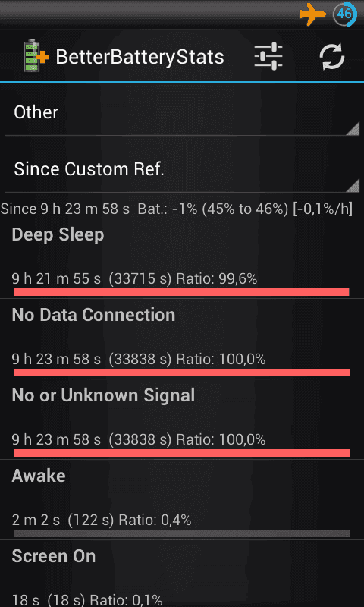
Task: Tap the BetterBatteryStats battery app icon
Action: (x=36, y=55)
